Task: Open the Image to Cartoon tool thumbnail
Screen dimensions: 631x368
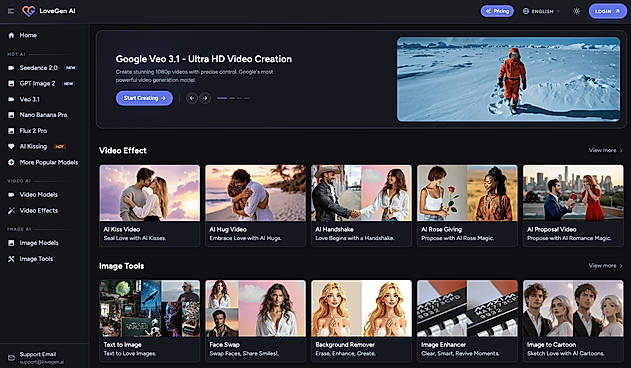Action: (573, 308)
